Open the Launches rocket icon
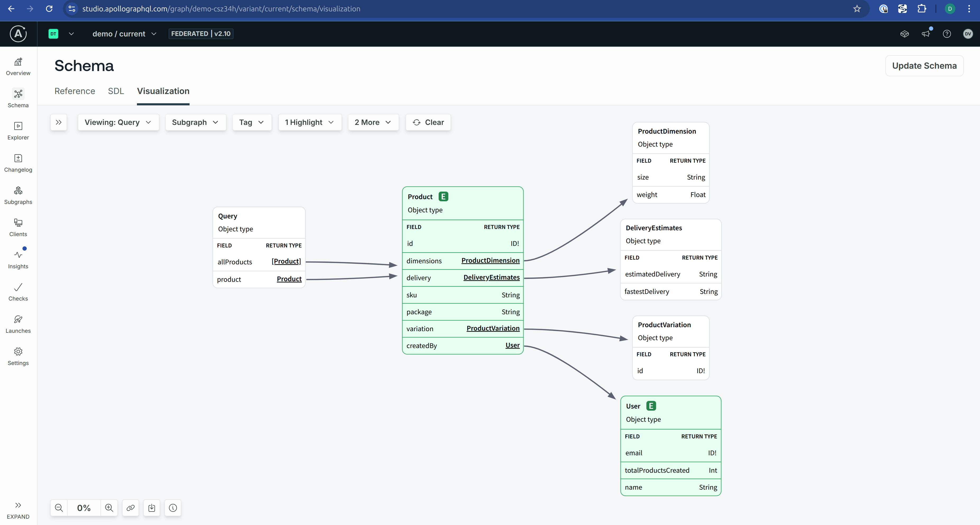 [x=18, y=324]
